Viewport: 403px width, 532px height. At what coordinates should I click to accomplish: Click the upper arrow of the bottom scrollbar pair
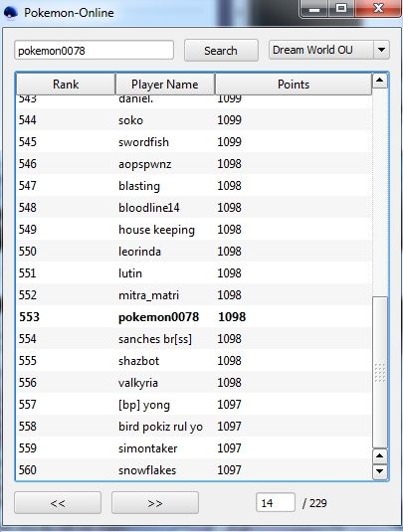pyautogui.click(x=379, y=455)
